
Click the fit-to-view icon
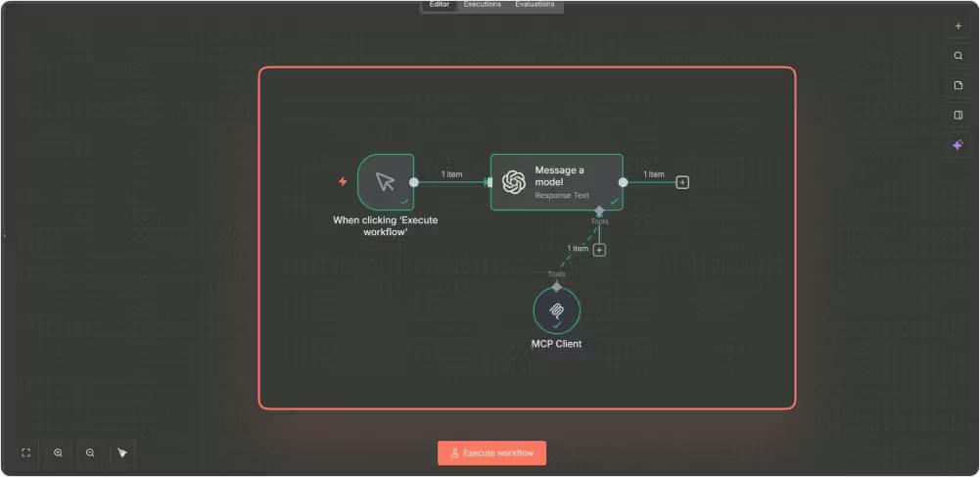26,453
